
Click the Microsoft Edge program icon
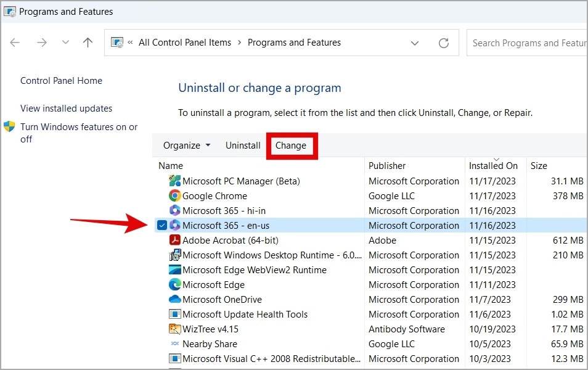(x=175, y=284)
